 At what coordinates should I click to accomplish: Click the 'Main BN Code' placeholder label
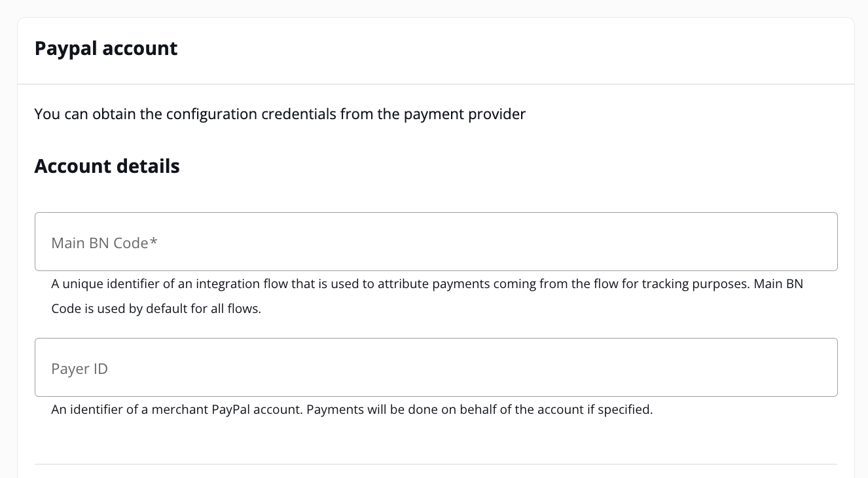pos(105,243)
